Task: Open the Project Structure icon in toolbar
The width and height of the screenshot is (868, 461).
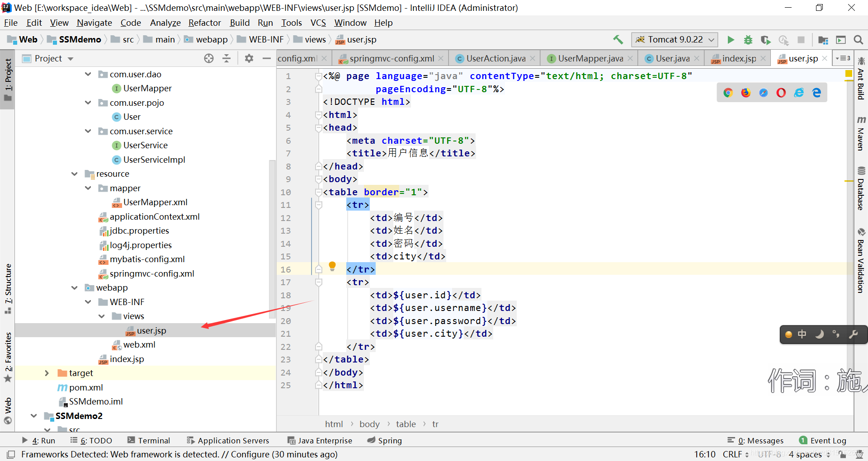Action: 823,40
